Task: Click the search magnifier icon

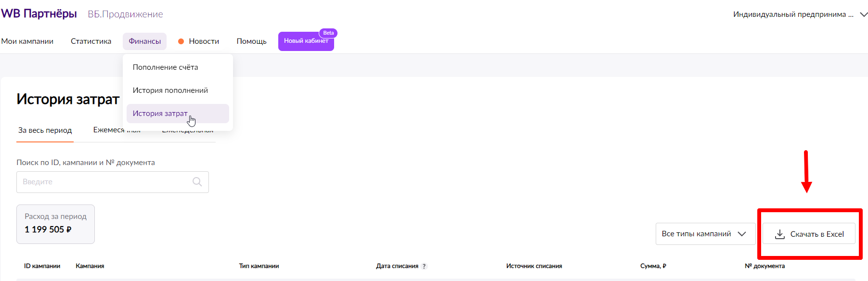Action: 197,182
